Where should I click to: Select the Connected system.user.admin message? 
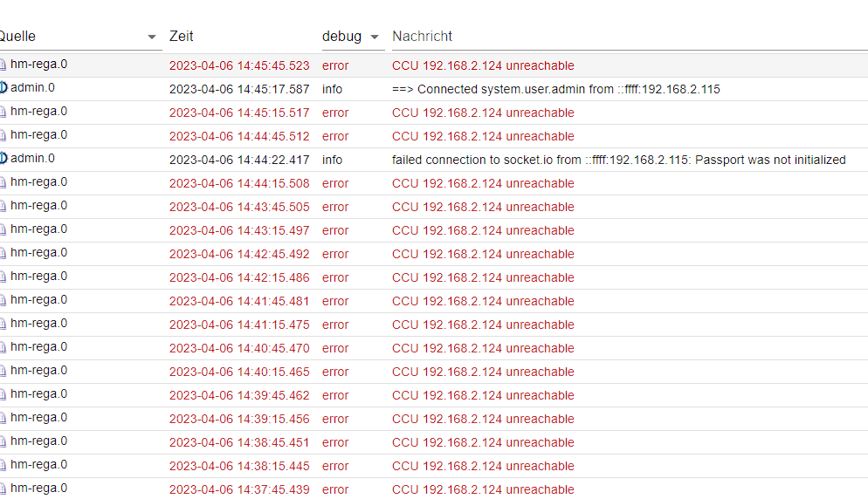click(555, 89)
